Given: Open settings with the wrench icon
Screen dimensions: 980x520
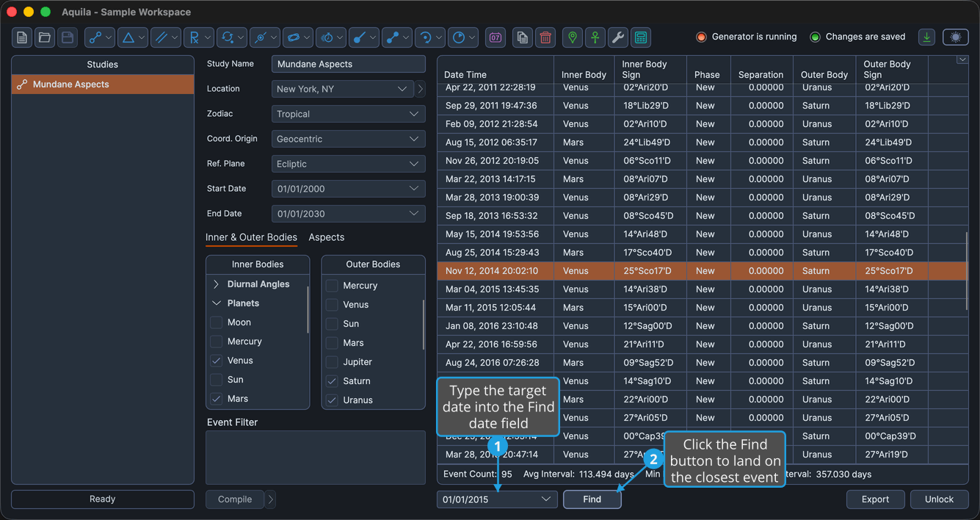Looking at the screenshot, I should point(618,37).
